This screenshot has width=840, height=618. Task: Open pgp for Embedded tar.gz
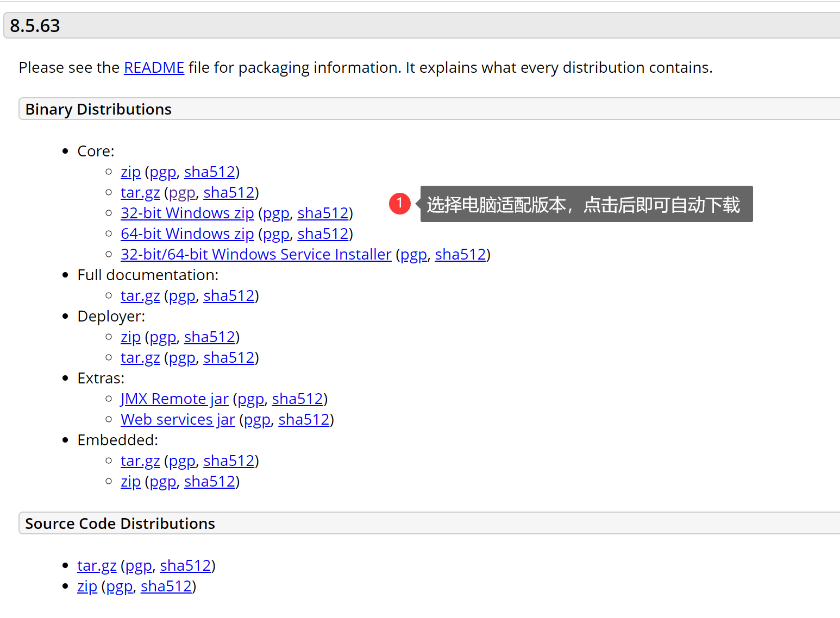tap(182, 461)
